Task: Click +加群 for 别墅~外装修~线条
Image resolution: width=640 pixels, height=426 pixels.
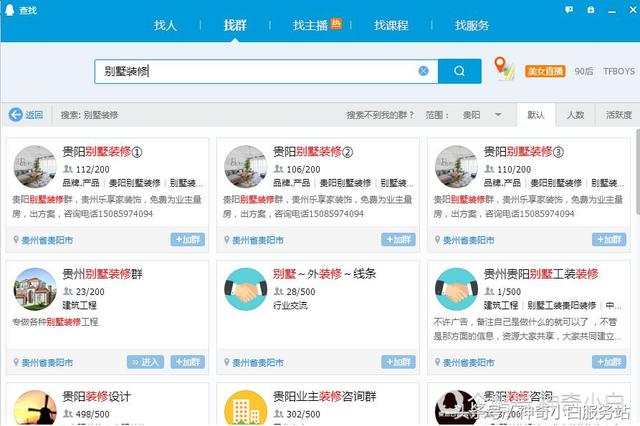Action: tap(398, 362)
